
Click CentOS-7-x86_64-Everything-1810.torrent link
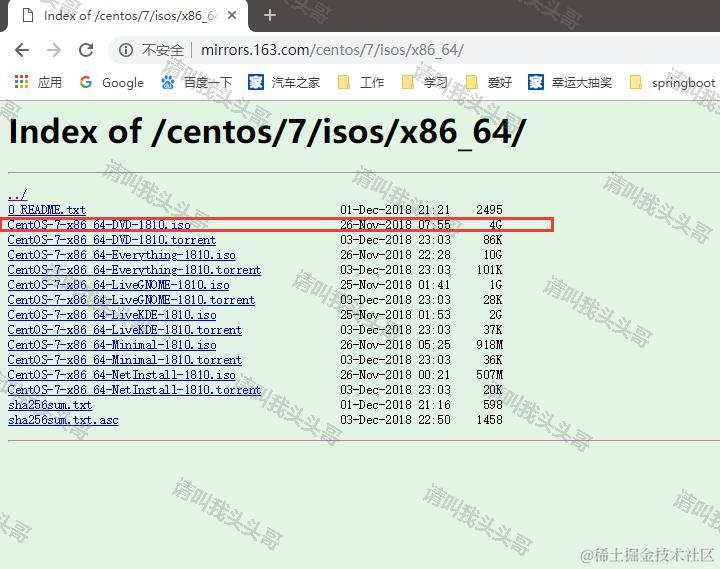[x=134, y=270]
